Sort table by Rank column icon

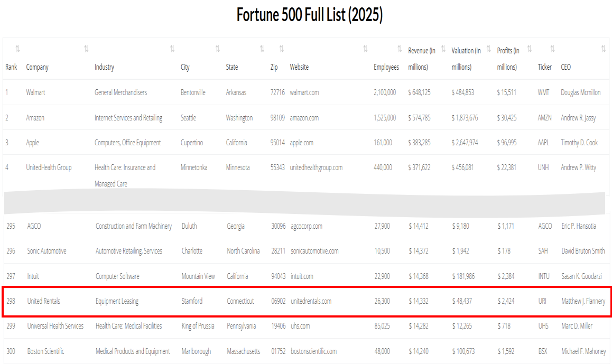[x=17, y=49]
